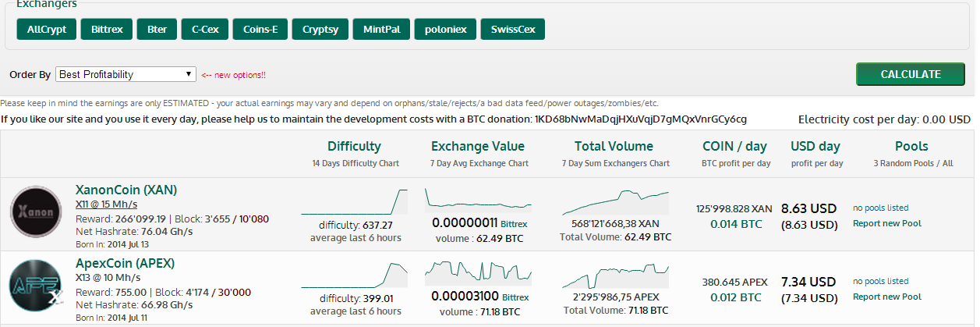Screen dimensions: 980x327
Task: Click the green CALCULATE button
Action: pos(911,74)
